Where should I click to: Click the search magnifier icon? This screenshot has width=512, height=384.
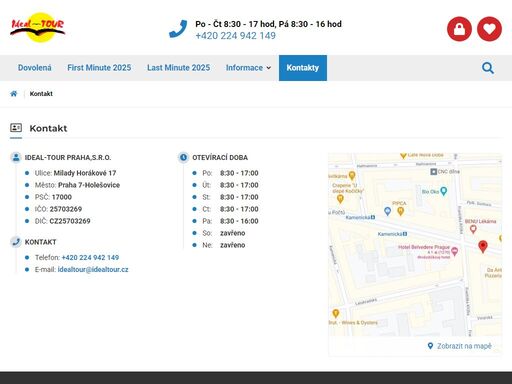click(488, 68)
